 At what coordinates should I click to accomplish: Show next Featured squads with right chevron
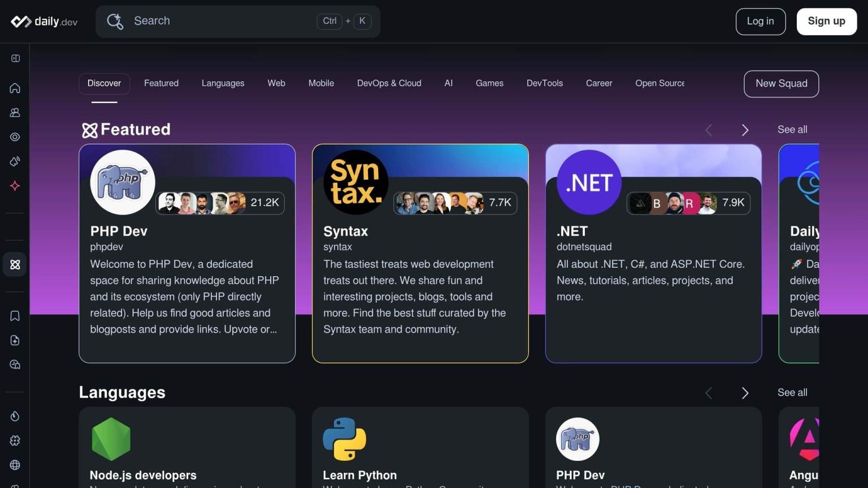click(x=745, y=130)
